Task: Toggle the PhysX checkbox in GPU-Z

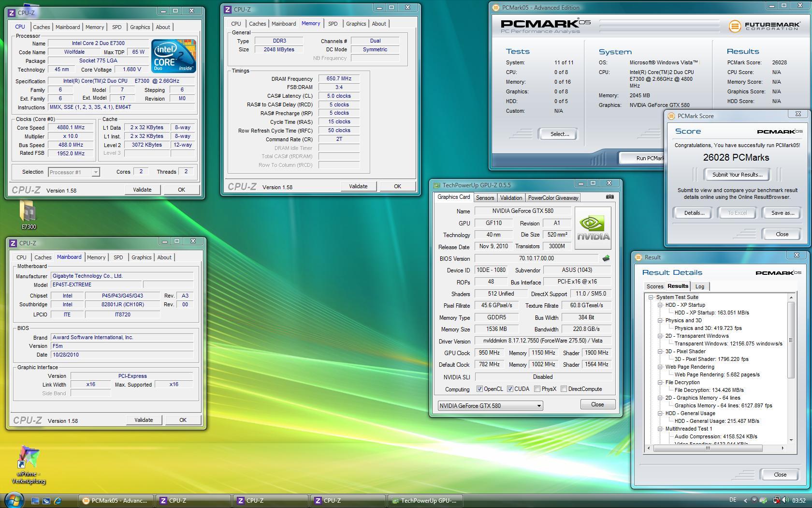Action: coord(537,389)
